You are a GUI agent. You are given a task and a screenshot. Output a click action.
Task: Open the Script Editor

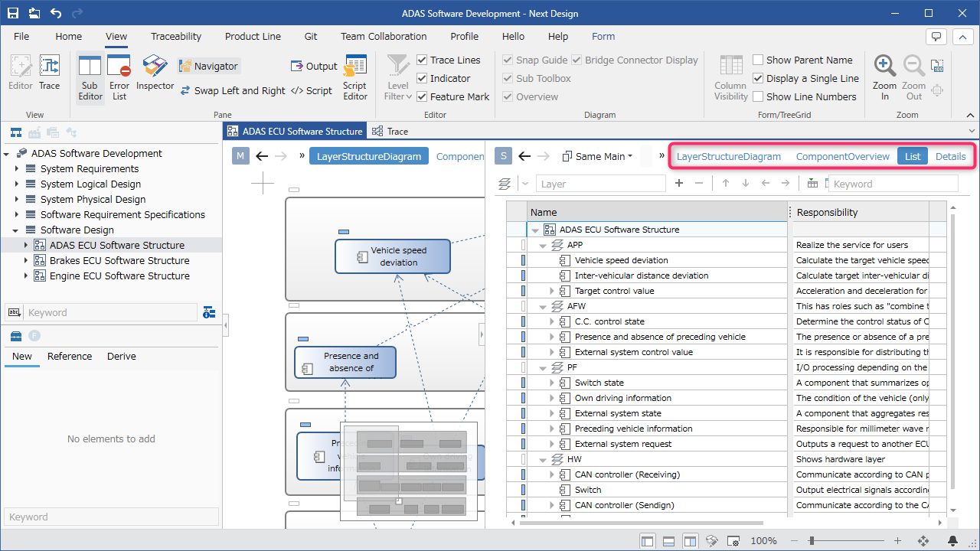pyautogui.click(x=355, y=77)
